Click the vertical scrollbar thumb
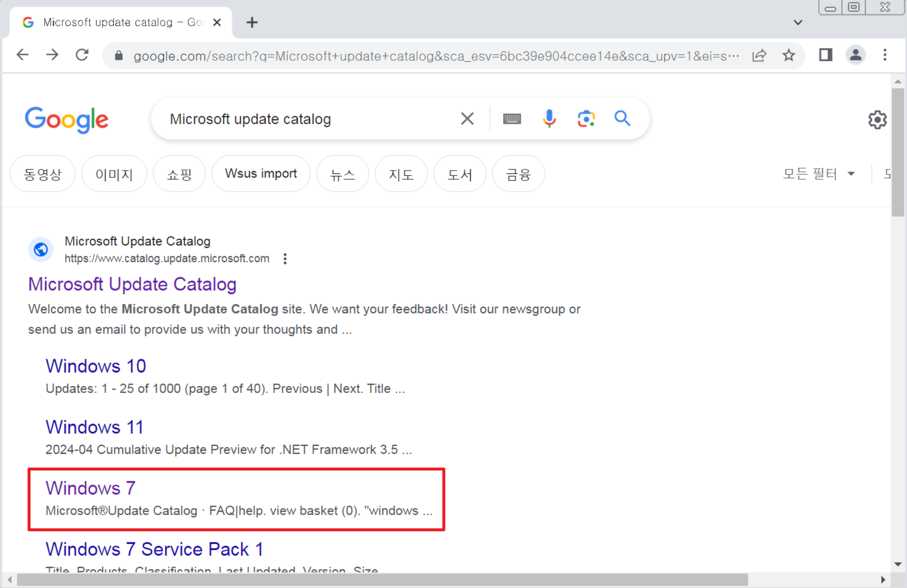Image resolution: width=907 pixels, height=588 pixels. (898, 152)
